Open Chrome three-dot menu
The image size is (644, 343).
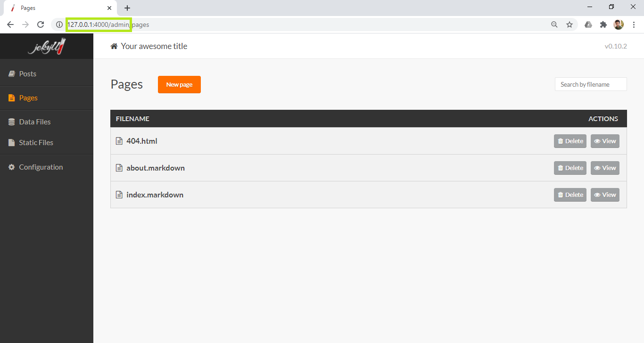634,24
